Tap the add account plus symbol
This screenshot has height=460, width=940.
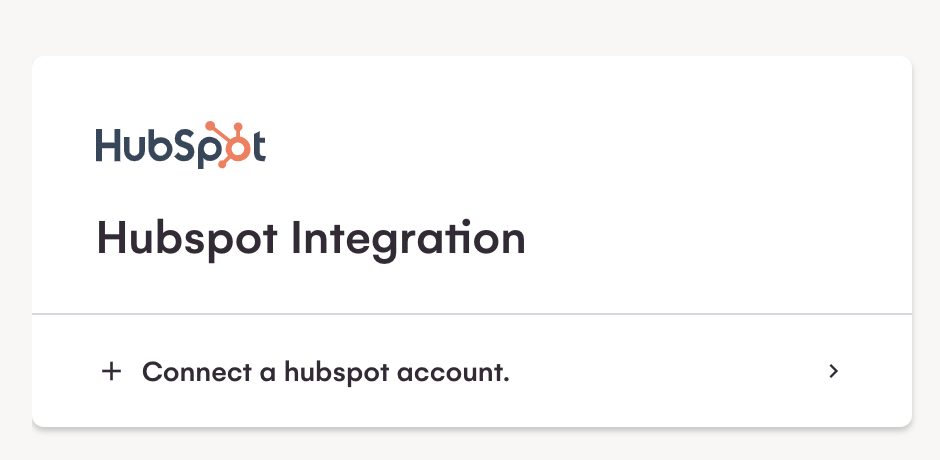pos(111,372)
